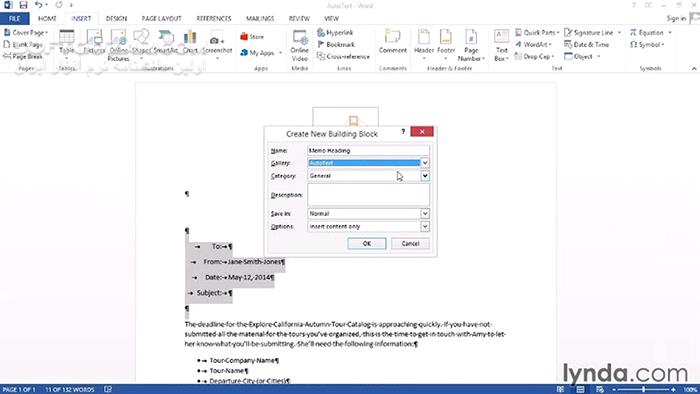Insert Pictures from file
Screen dimensions: 700x394
(94, 42)
